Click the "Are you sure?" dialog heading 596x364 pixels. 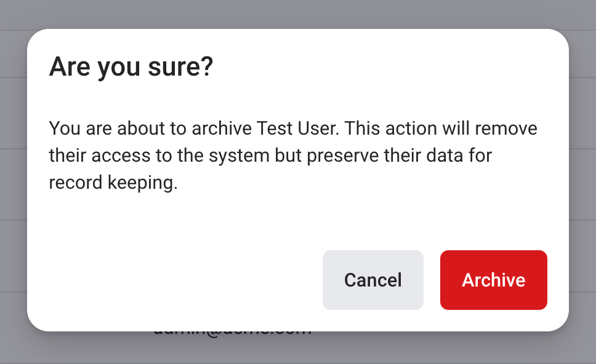131,66
